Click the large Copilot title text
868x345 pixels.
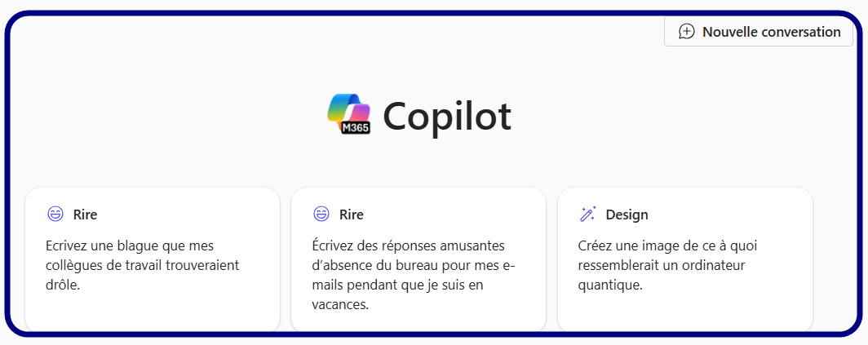coord(447,117)
